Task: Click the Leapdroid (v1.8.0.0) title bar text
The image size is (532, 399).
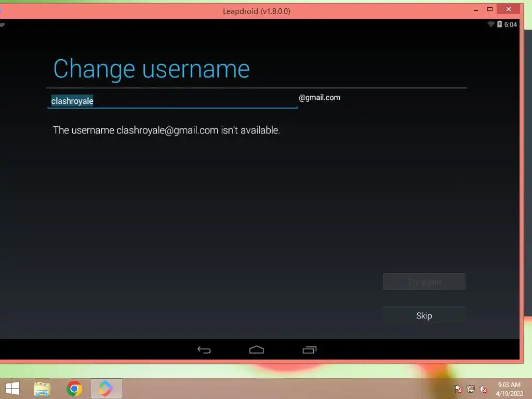Action: coord(257,11)
